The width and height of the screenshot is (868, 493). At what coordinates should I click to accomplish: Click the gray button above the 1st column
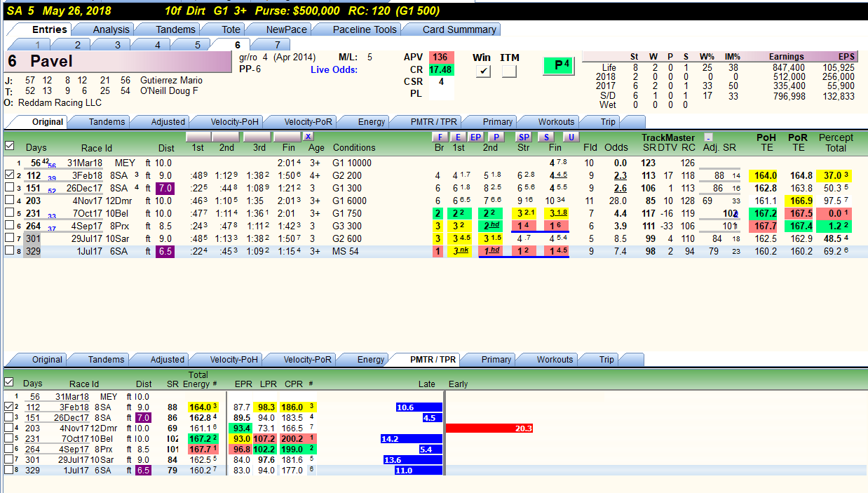[x=198, y=137]
